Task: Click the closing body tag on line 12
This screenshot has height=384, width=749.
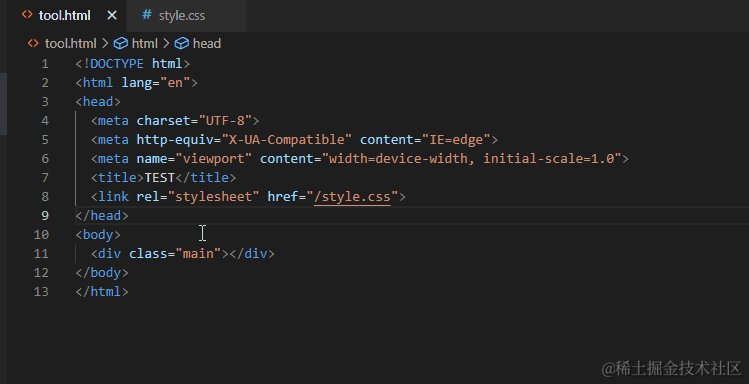Action: (x=102, y=273)
